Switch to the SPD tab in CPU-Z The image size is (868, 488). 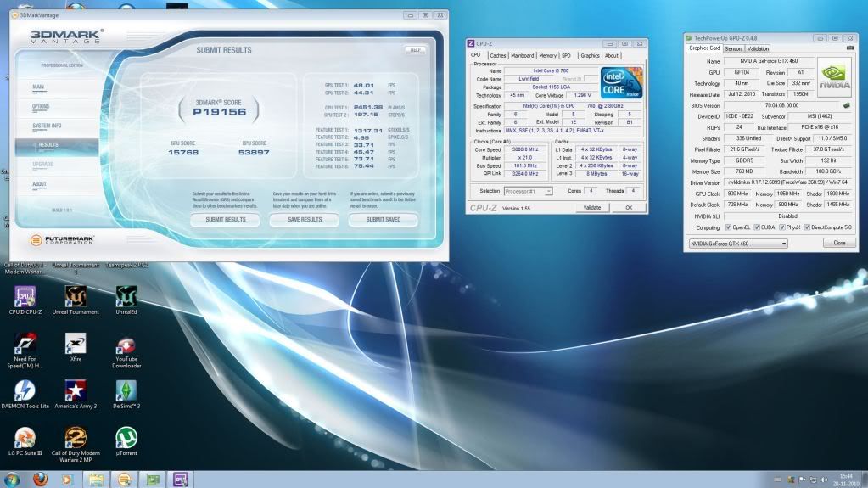pyautogui.click(x=566, y=55)
